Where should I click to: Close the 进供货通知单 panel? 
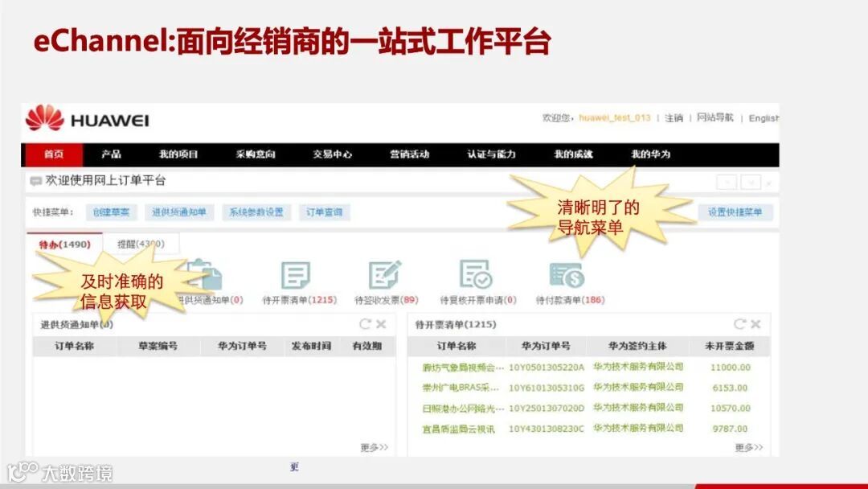[x=381, y=324]
